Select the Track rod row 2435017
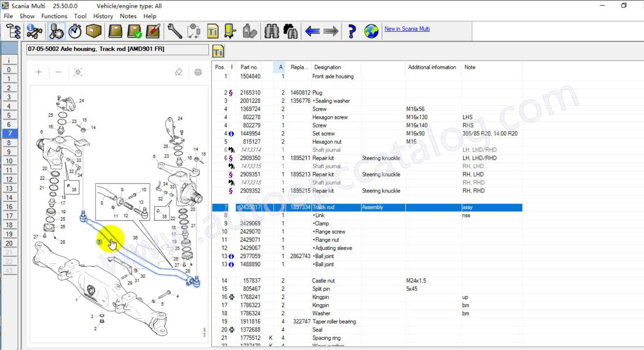 [x=367, y=207]
